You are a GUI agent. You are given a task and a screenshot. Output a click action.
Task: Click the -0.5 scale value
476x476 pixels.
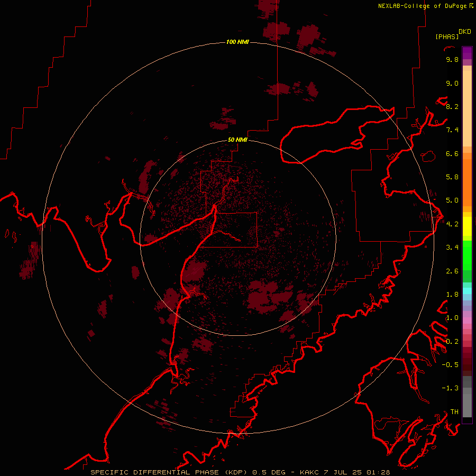[450, 365]
